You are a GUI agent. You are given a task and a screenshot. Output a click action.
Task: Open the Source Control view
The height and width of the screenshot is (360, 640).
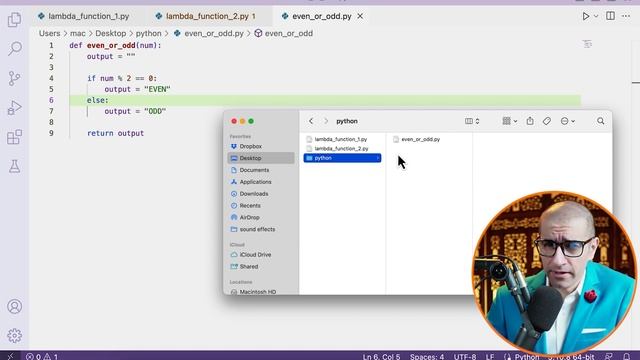point(14,78)
